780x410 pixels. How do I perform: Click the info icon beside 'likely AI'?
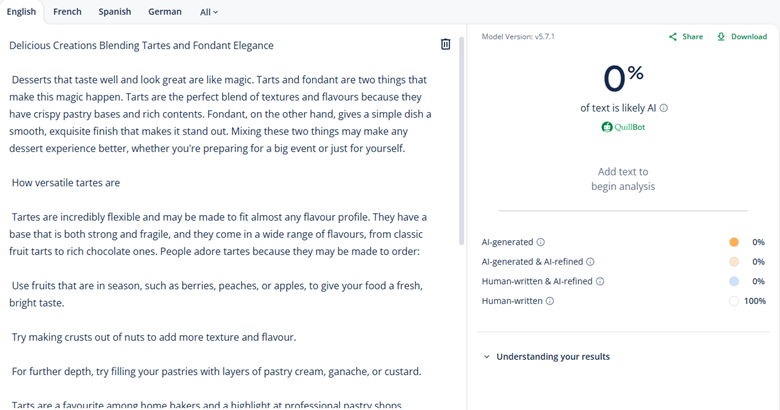[x=664, y=108]
